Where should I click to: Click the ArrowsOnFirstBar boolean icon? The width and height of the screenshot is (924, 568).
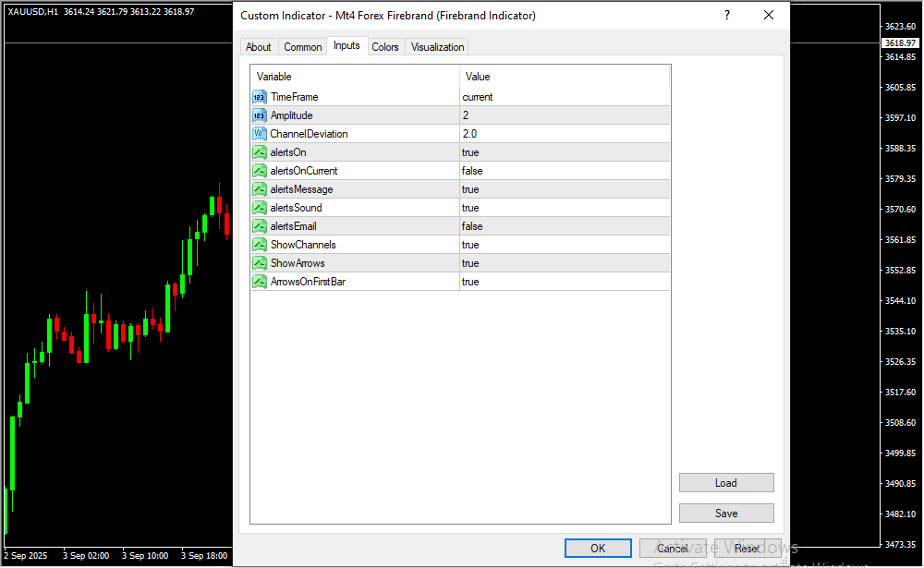260,282
